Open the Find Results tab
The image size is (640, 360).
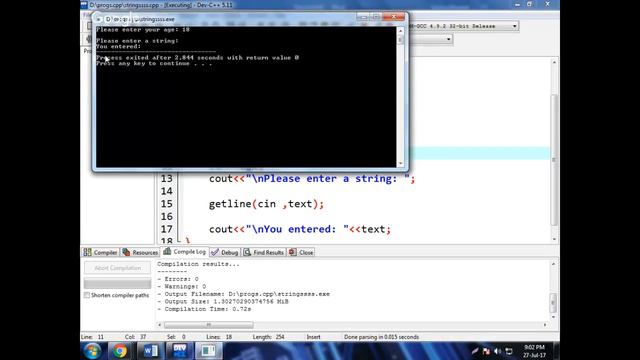(264, 252)
